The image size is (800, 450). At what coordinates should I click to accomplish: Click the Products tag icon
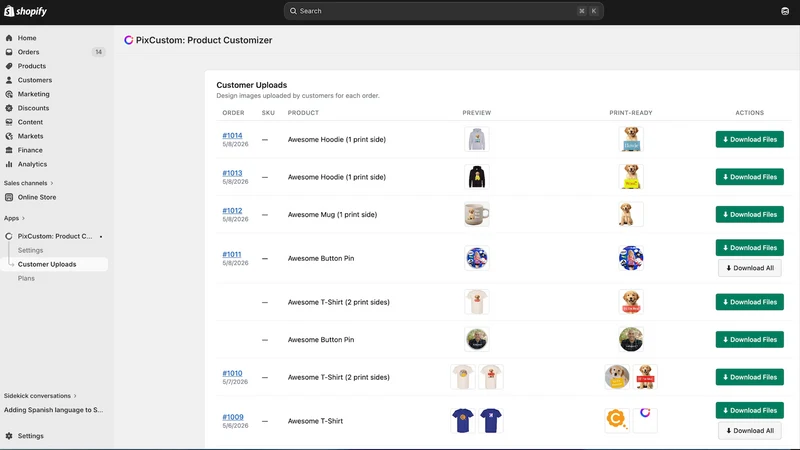[9, 66]
